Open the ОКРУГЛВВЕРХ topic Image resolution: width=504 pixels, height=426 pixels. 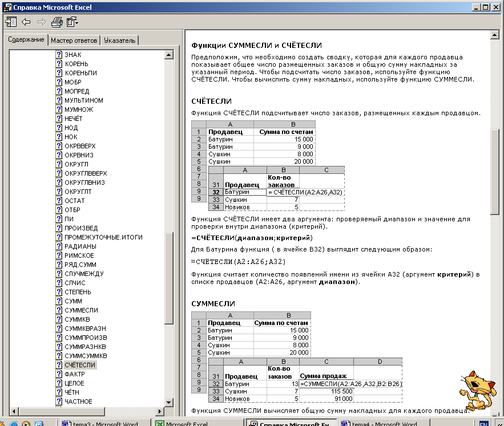coord(86,173)
